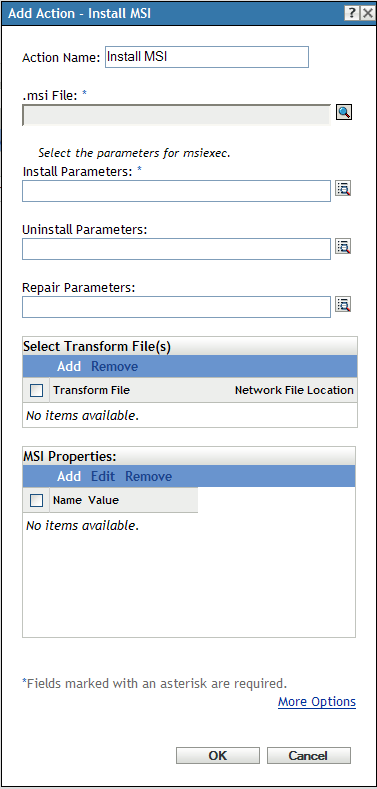Add a transform file
Image resolution: width=377 pixels, height=789 pixels.
coord(69,366)
